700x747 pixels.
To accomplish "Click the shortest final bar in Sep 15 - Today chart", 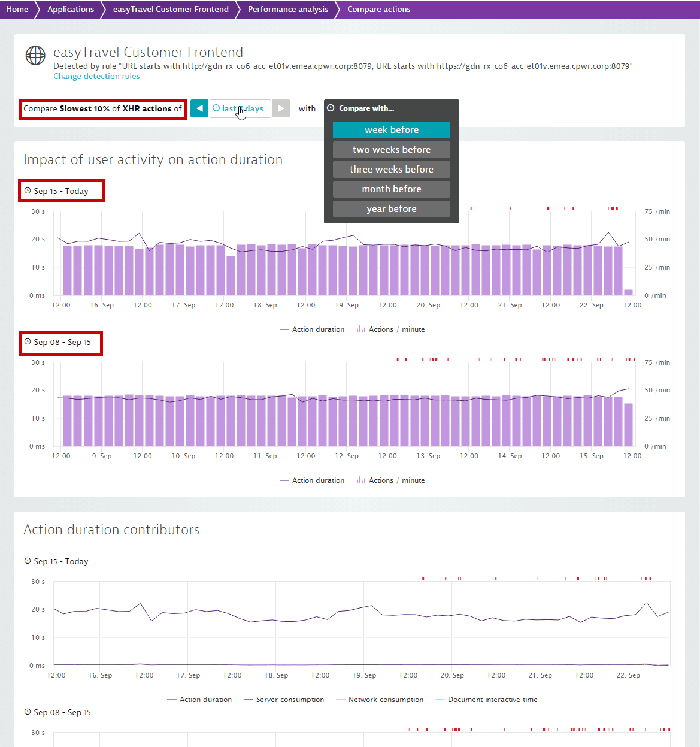I will pos(628,292).
